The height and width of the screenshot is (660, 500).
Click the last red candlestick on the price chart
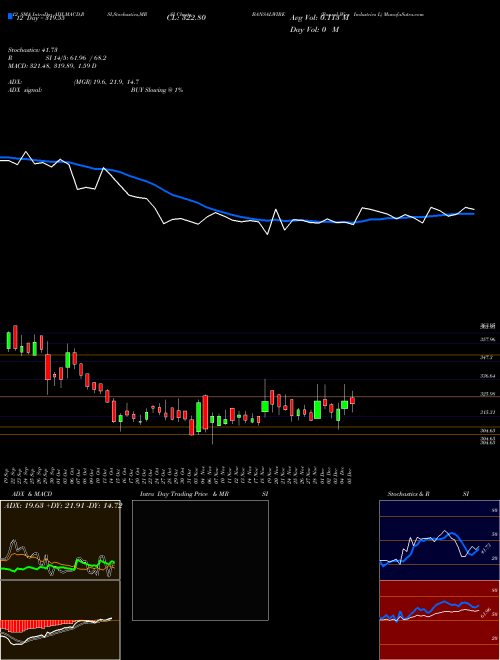coord(352,400)
